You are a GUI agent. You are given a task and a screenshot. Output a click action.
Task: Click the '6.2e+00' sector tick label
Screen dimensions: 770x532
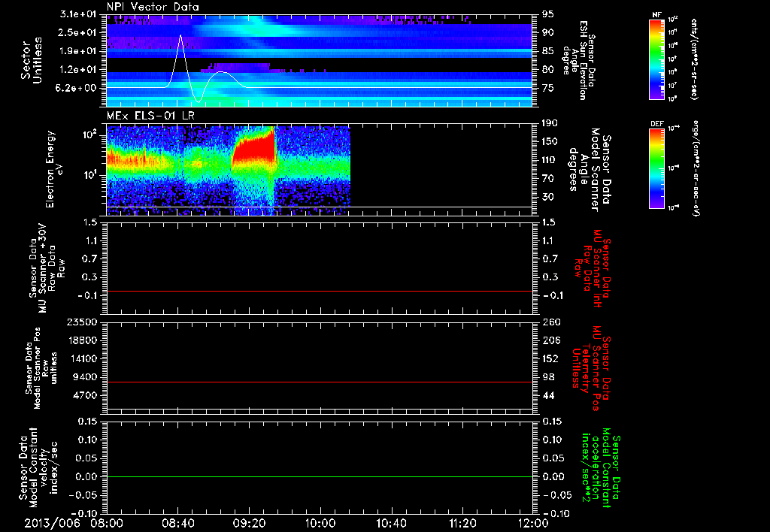coord(77,88)
